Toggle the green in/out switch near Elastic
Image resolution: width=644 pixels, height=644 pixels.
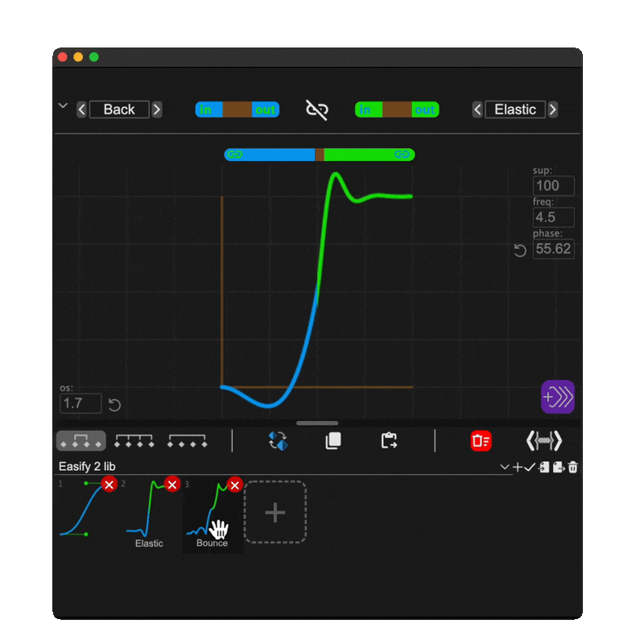[x=397, y=109]
